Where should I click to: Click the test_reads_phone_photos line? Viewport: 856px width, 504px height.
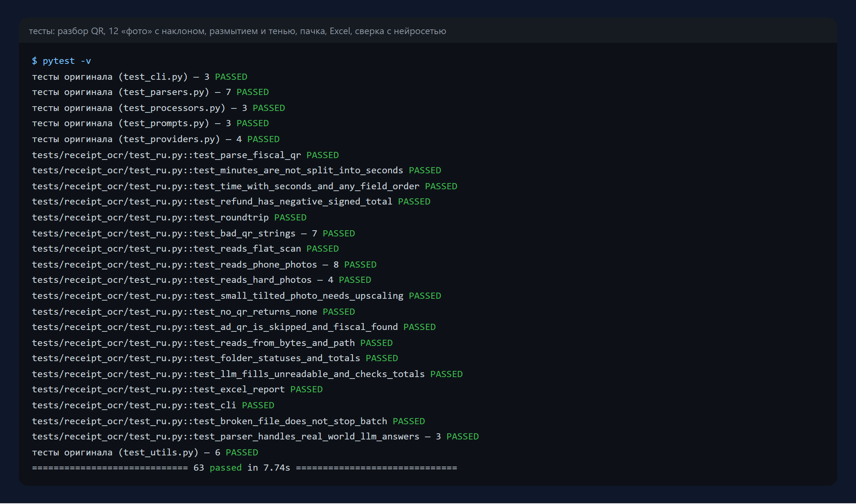[x=204, y=265]
